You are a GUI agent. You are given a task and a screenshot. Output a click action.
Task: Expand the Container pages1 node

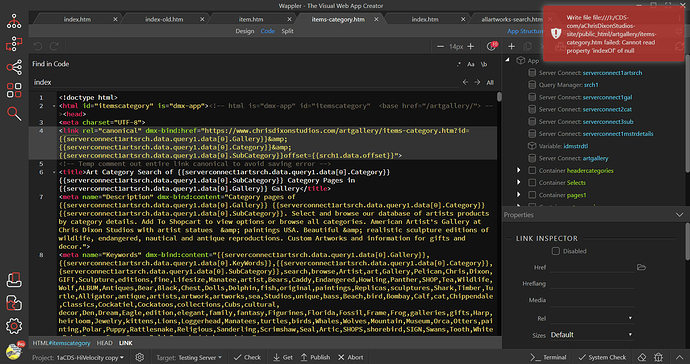pyautogui.click(x=519, y=195)
